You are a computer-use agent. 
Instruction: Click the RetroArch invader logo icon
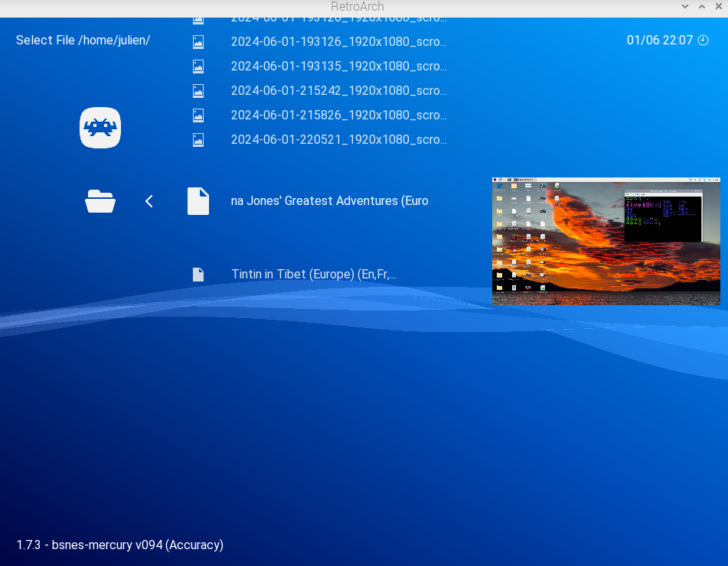pos(100,128)
